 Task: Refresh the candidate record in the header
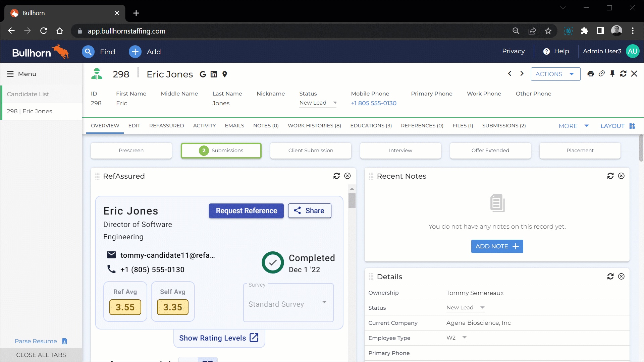(623, 73)
